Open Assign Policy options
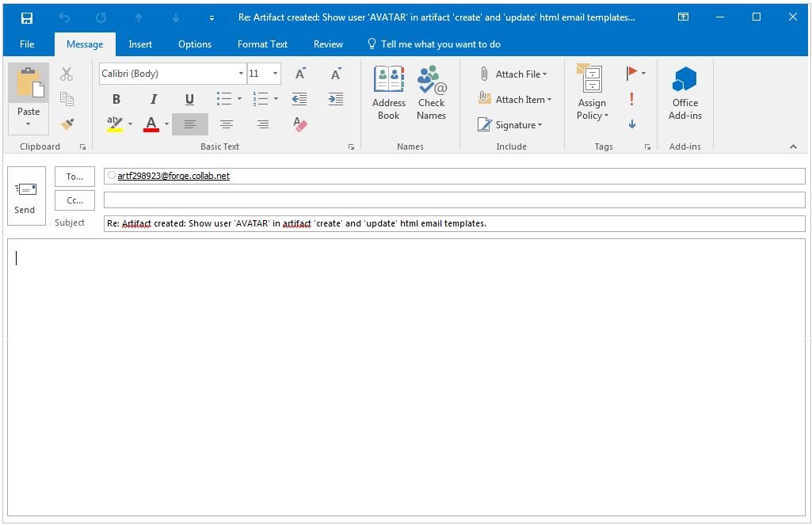This screenshot has width=812, height=525. tap(592, 93)
